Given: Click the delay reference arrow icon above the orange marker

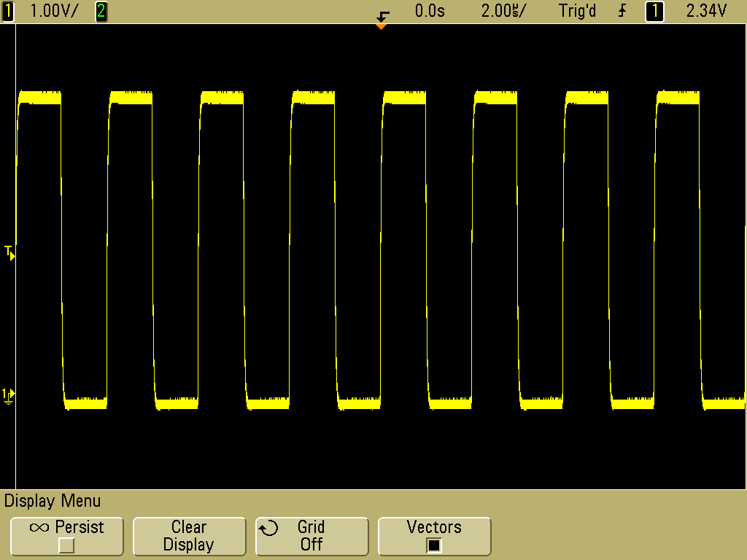Looking at the screenshot, I should pyautogui.click(x=382, y=15).
